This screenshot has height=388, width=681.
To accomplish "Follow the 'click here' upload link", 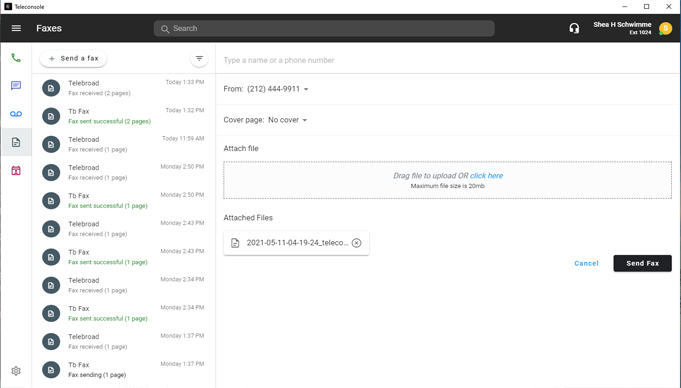I will pos(486,176).
